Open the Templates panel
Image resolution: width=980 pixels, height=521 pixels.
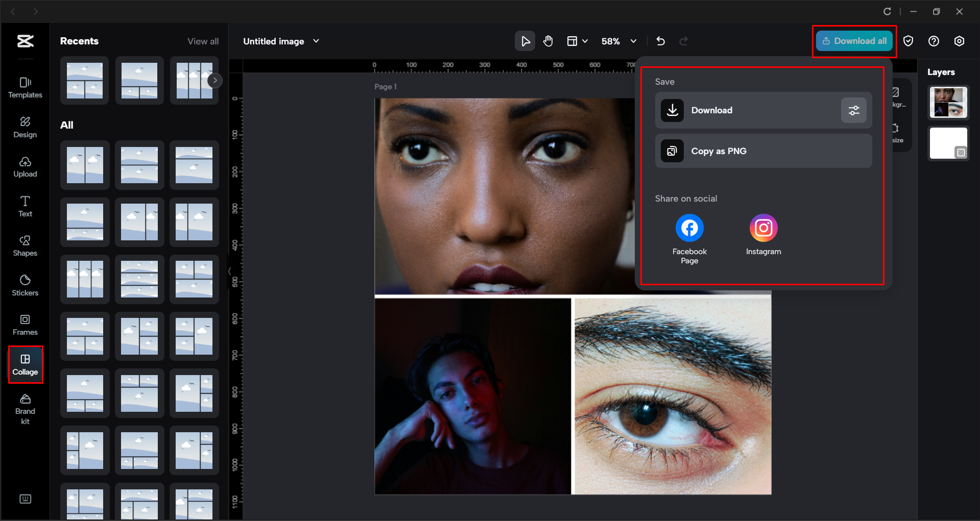25,87
